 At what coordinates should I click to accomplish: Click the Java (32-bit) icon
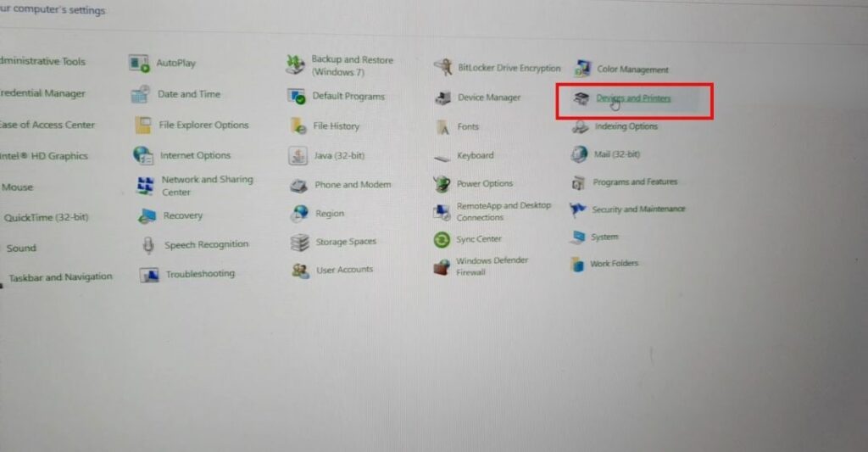click(298, 155)
